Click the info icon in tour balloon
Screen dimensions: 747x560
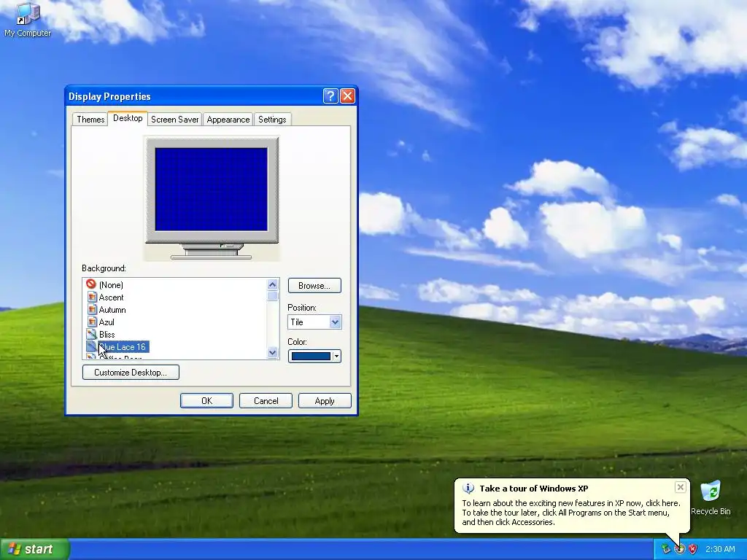click(468, 489)
